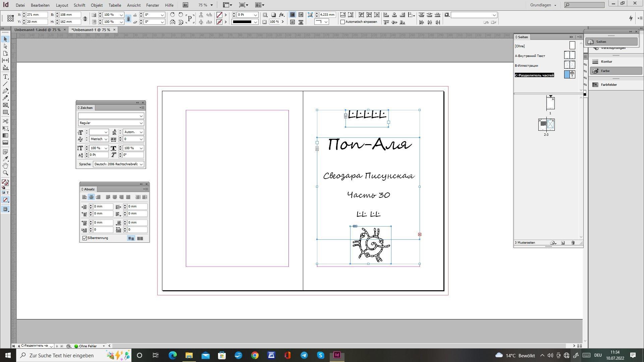Select the Gap tool
644x362 pixels.
5,60
